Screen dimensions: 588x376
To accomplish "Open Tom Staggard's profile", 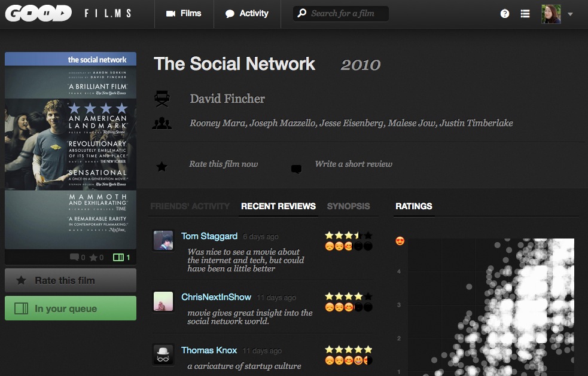I will [x=209, y=236].
